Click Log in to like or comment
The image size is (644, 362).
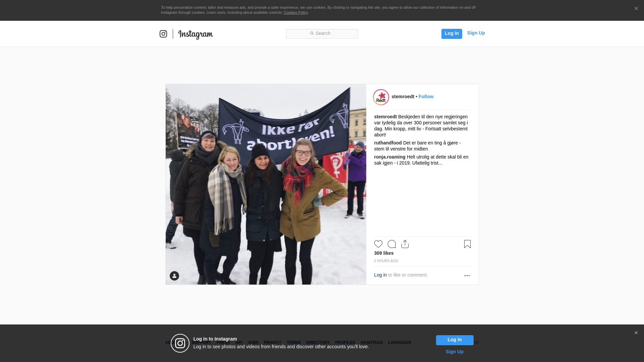pyautogui.click(x=380, y=275)
